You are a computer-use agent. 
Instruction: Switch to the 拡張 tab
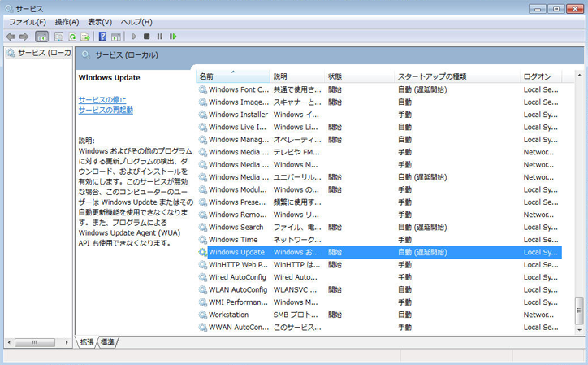coord(87,342)
